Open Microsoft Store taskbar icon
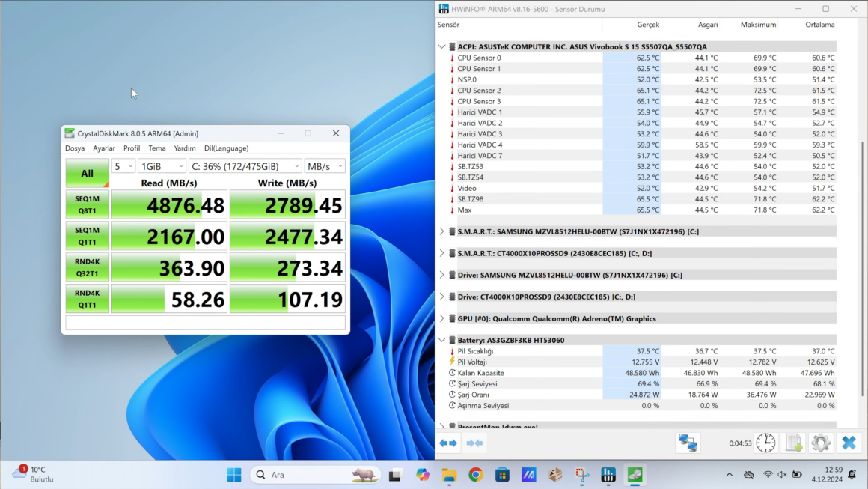The height and width of the screenshot is (489, 868). click(502, 475)
